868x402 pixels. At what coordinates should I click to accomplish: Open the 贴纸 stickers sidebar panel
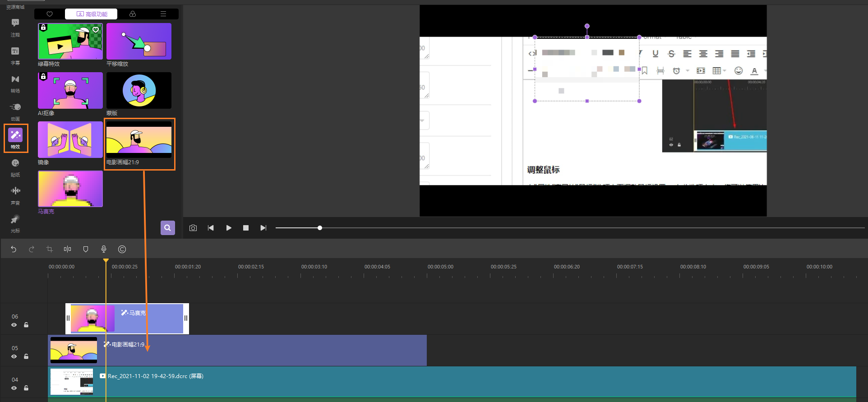point(15,167)
